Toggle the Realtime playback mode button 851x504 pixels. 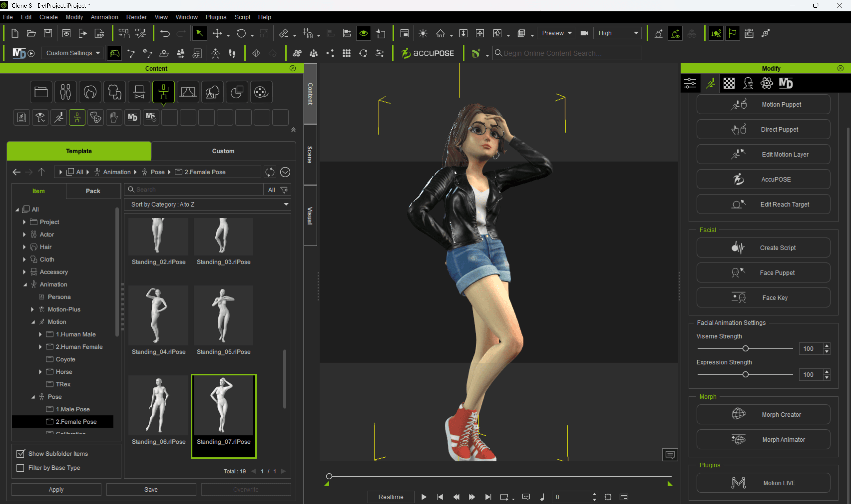tap(391, 497)
